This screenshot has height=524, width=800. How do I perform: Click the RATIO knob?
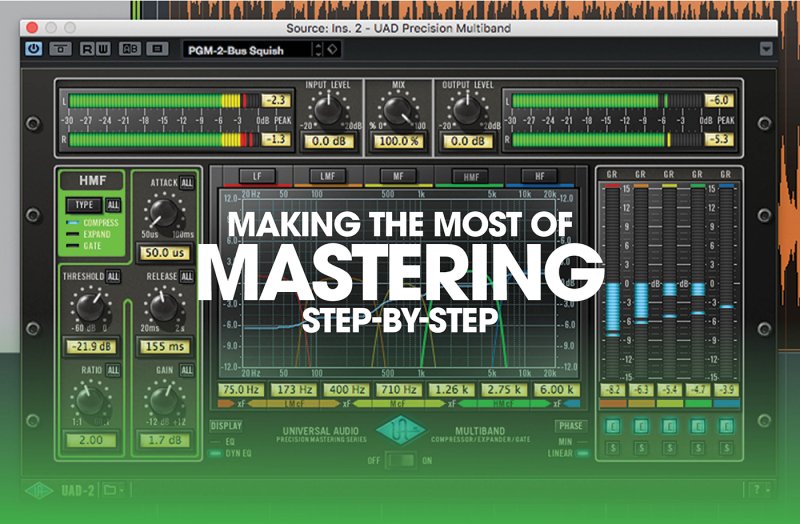[91, 402]
